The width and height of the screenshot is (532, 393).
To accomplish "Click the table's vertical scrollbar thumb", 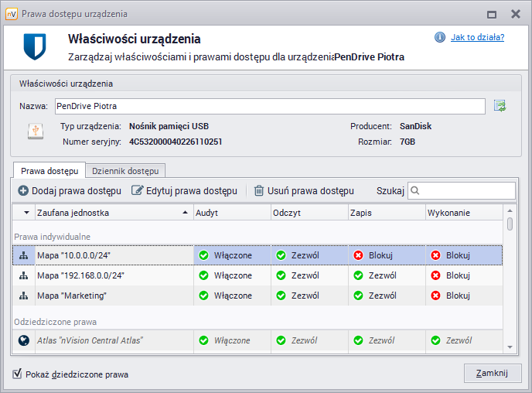I will [x=510, y=224].
